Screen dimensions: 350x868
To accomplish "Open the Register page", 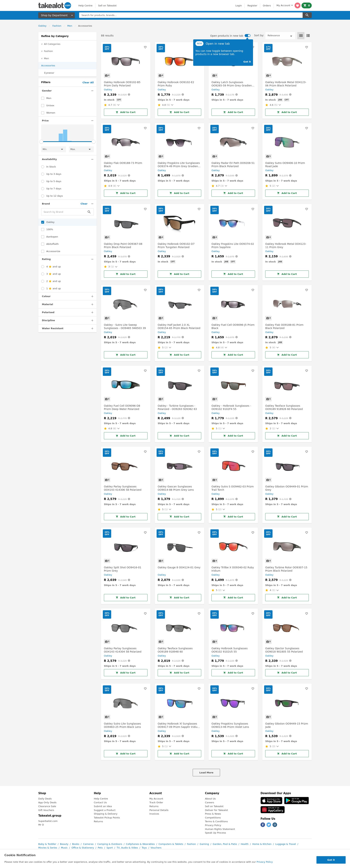I will pyautogui.click(x=252, y=5).
